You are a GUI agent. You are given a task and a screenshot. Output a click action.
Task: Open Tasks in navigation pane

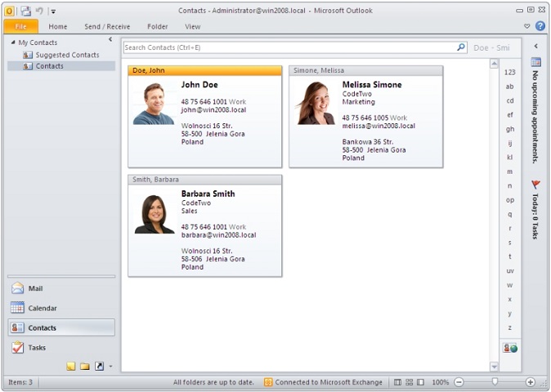point(61,347)
